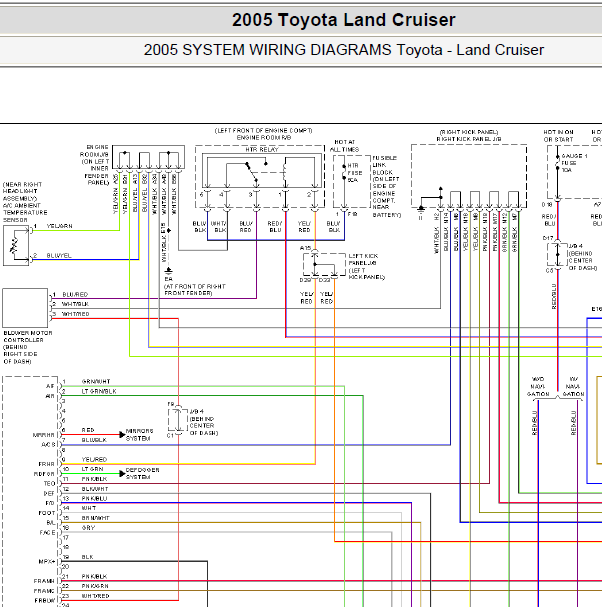Click the 'MPX+' terminal label

pyautogui.click(x=47, y=562)
